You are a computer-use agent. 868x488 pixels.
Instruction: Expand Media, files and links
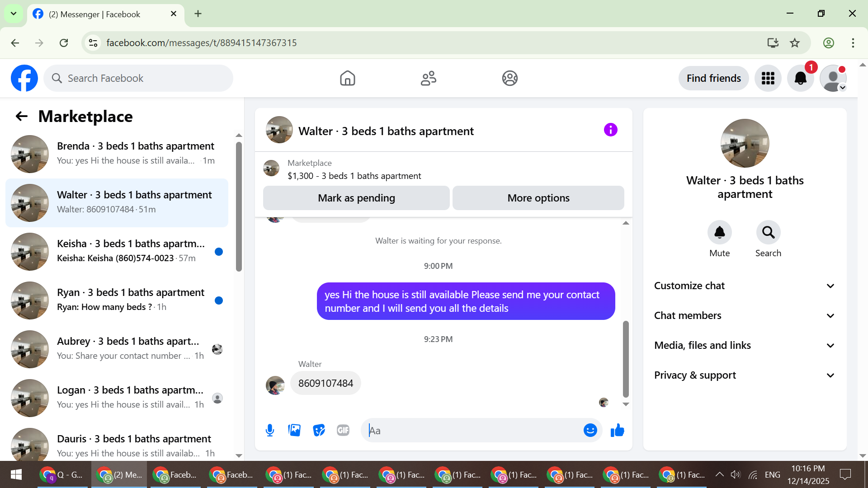click(x=745, y=345)
